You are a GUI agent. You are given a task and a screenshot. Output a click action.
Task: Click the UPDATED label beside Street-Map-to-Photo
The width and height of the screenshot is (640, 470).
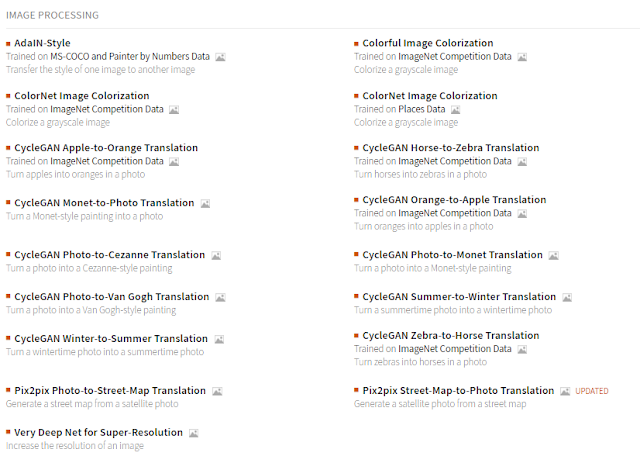(592, 391)
